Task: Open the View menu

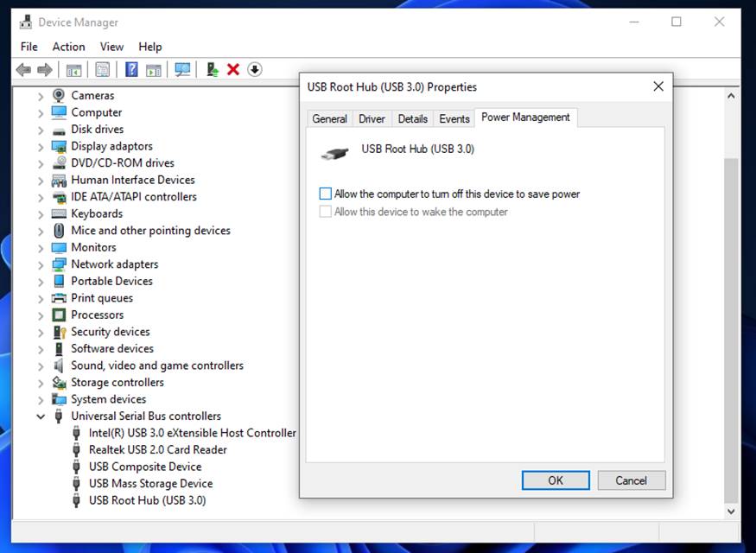Action: pyautogui.click(x=111, y=47)
